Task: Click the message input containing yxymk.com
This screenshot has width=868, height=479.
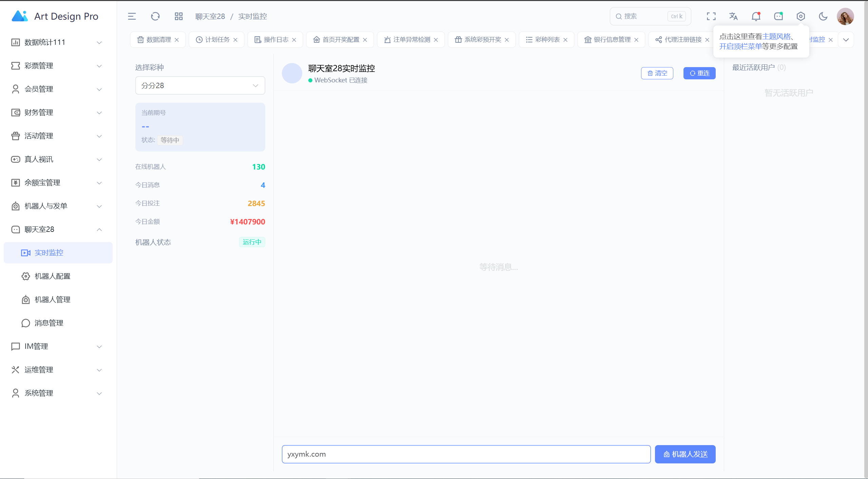Action: pos(466,454)
